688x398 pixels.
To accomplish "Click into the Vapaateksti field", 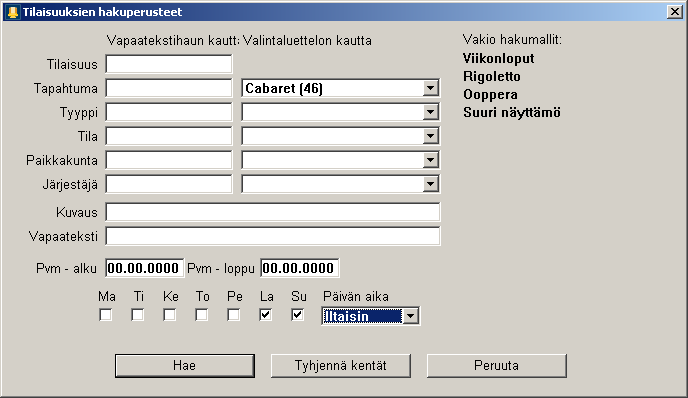I will point(272,236).
